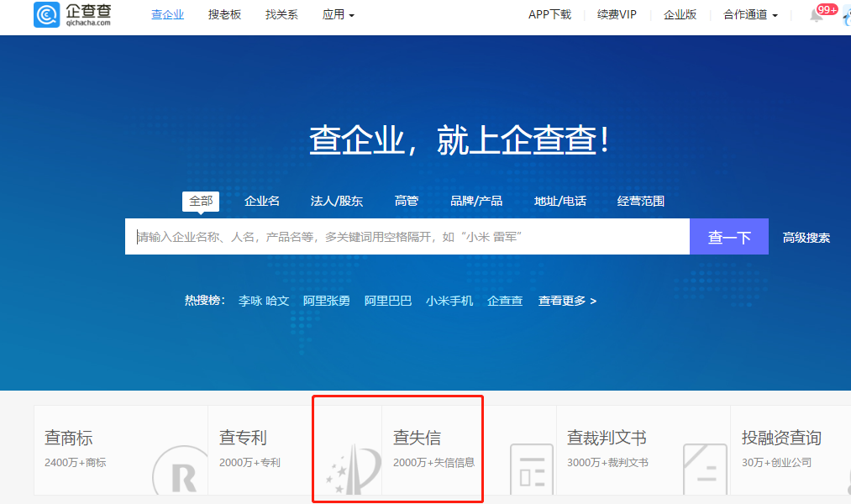Screen dimensions: 851x504
Task: Open the 企业版 link
Action: pyautogui.click(x=680, y=14)
